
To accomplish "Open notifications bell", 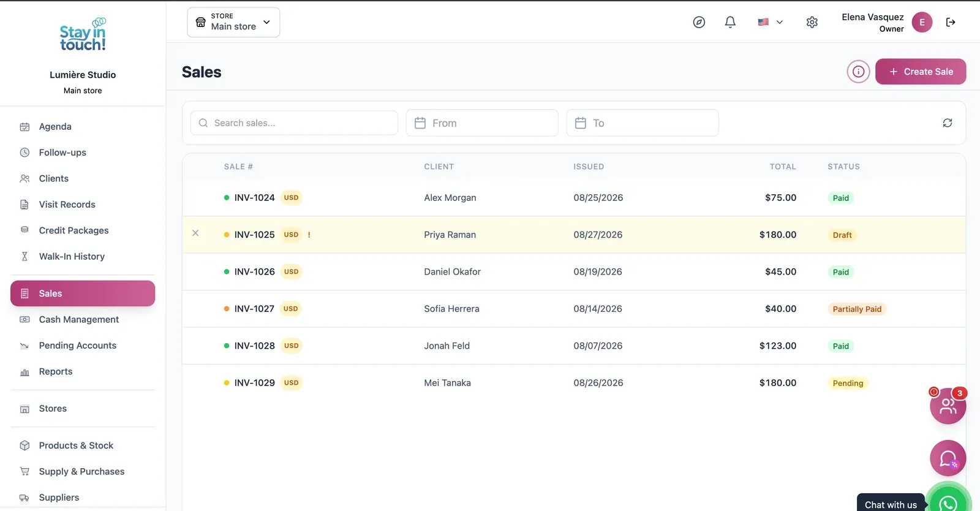I will click(x=730, y=22).
